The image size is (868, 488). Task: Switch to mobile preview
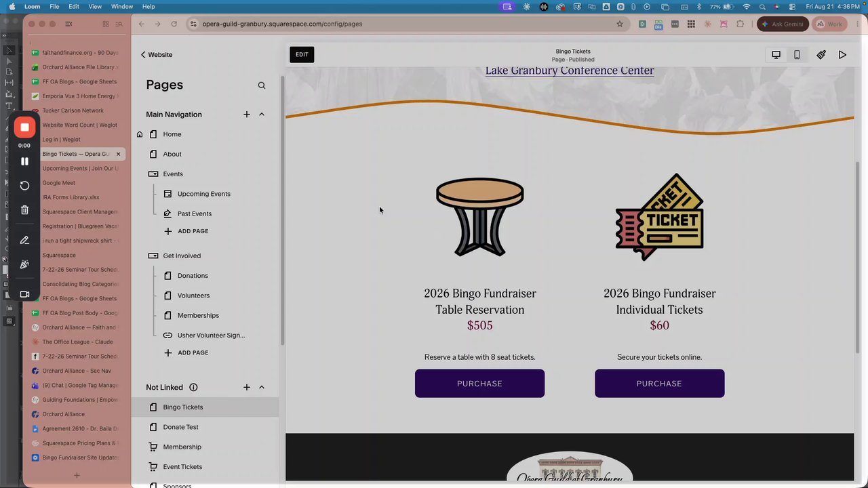[797, 55]
